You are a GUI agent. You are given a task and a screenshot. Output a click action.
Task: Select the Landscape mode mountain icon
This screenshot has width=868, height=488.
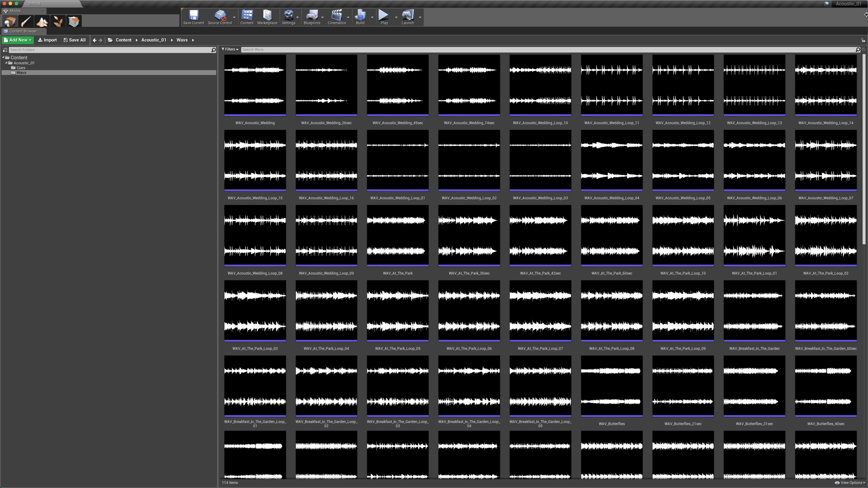pyautogui.click(x=42, y=21)
